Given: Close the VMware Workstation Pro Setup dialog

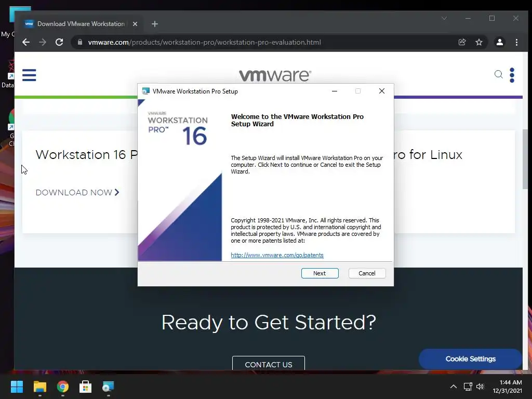Looking at the screenshot, I should [x=382, y=91].
